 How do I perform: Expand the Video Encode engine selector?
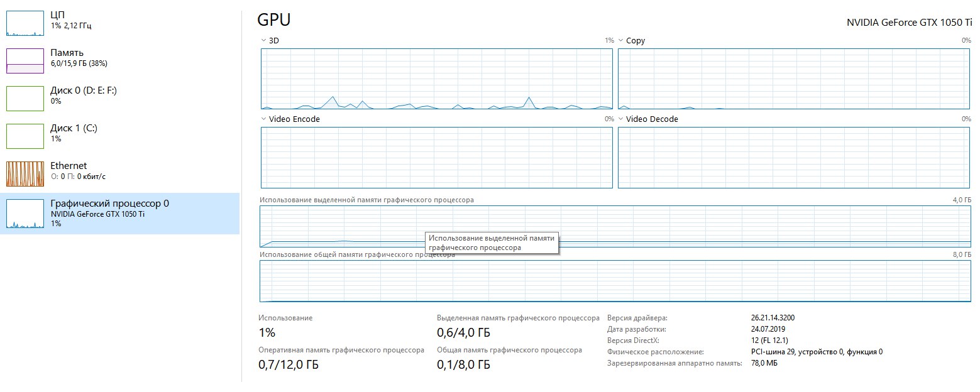click(x=263, y=119)
